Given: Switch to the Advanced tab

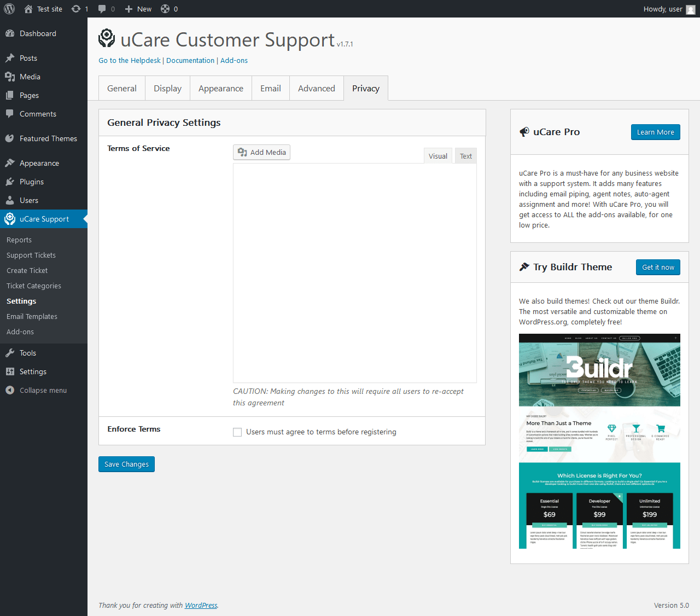Looking at the screenshot, I should point(317,88).
